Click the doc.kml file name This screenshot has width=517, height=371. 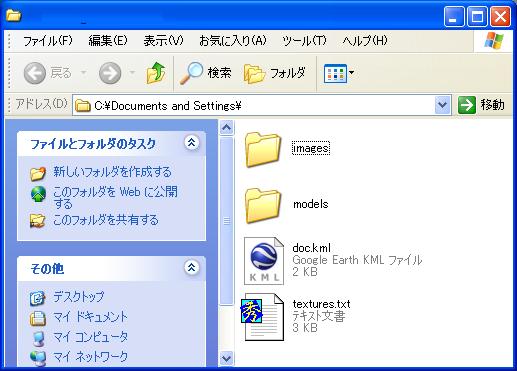311,248
